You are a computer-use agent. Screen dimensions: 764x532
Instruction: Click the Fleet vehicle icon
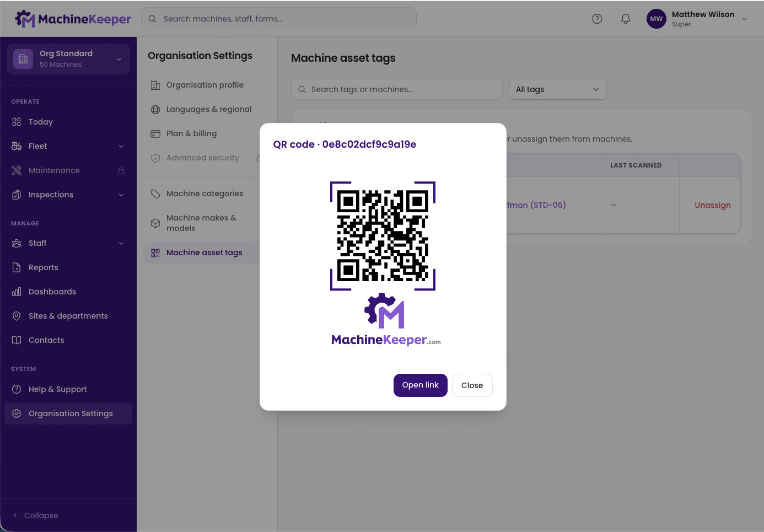pyautogui.click(x=17, y=146)
